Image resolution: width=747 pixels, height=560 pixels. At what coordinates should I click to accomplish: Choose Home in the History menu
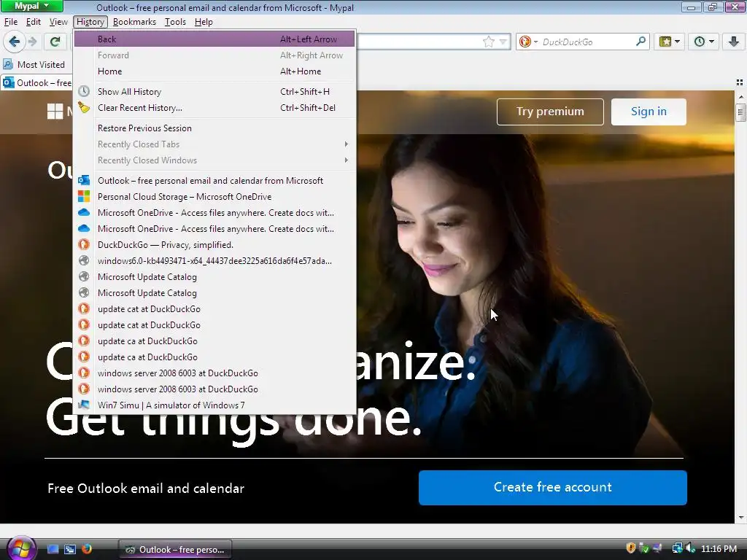tap(214, 71)
